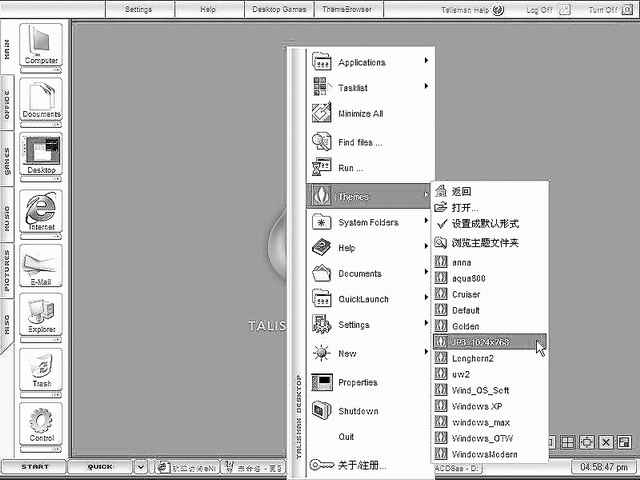This screenshot has width=640, height=480.
Task: Click the New sun icon in the menu
Action: click(x=322, y=353)
